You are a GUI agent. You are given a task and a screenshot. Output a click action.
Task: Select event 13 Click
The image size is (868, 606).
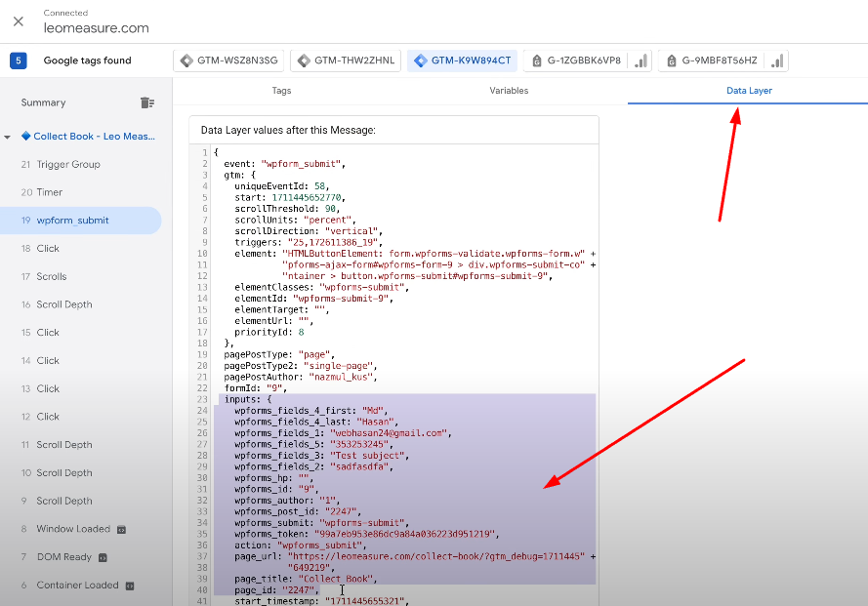click(x=81, y=388)
